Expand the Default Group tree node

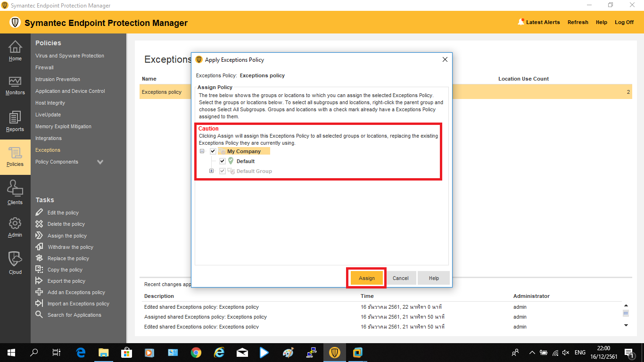(212, 171)
